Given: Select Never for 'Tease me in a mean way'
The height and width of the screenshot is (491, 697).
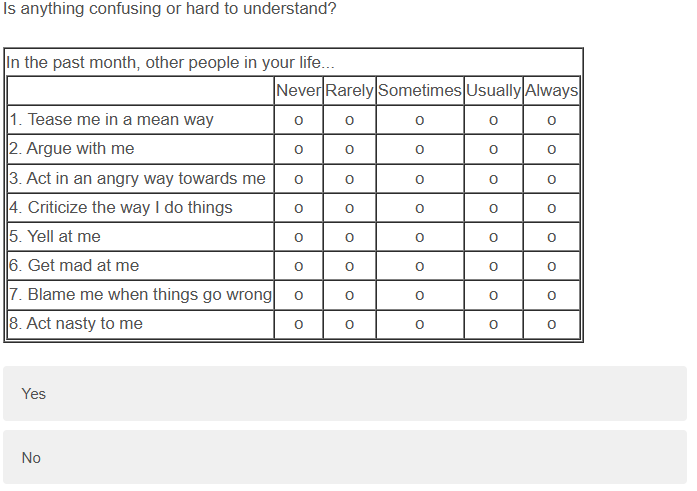Looking at the screenshot, I should click(x=298, y=121).
